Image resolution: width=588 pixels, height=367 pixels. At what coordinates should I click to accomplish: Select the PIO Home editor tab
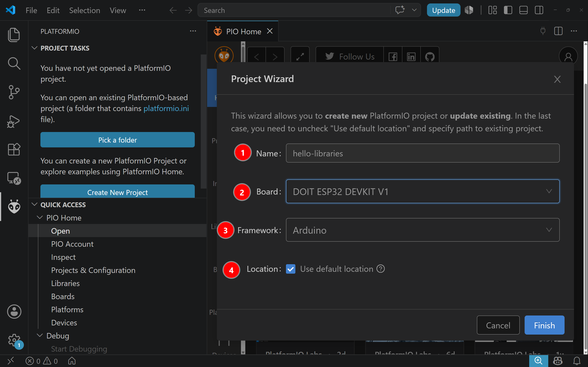[x=243, y=31]
